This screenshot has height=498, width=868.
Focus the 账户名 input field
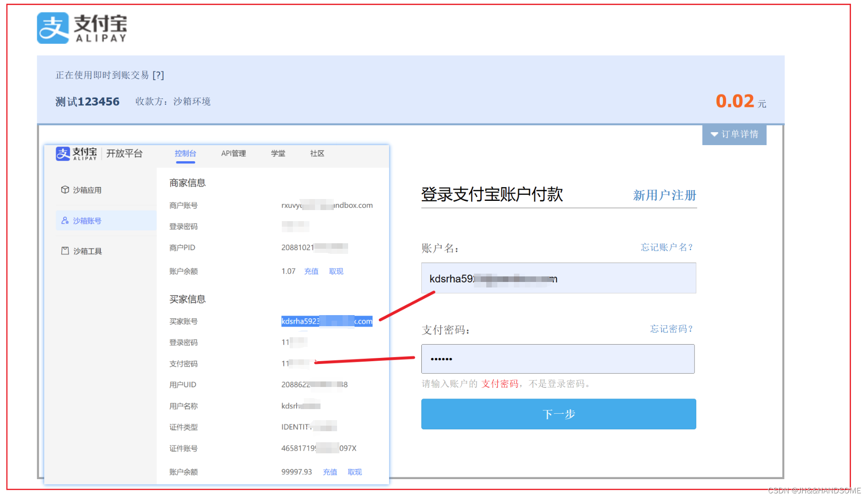559,278
